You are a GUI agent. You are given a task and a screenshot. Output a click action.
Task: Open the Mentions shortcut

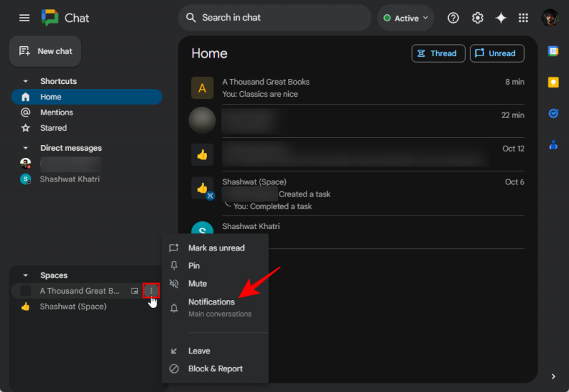point(56,112)
